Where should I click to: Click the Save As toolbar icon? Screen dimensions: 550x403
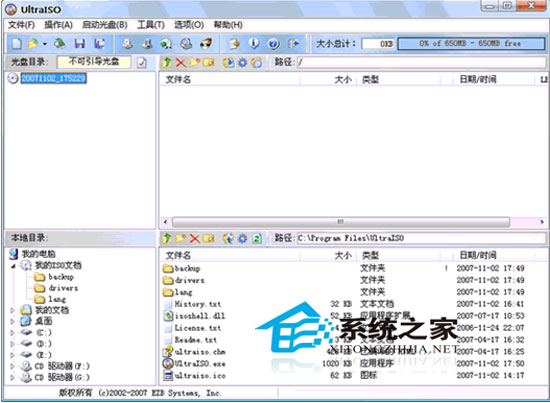99,43
